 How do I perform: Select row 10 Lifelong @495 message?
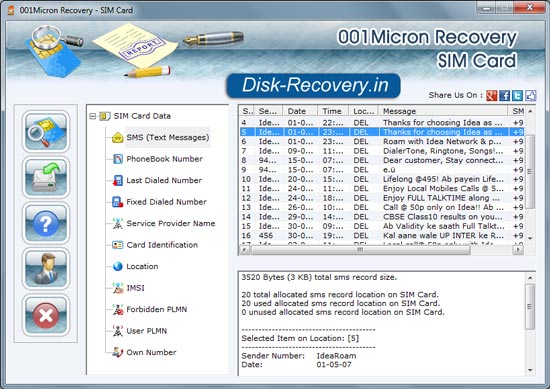click(382, 179)
